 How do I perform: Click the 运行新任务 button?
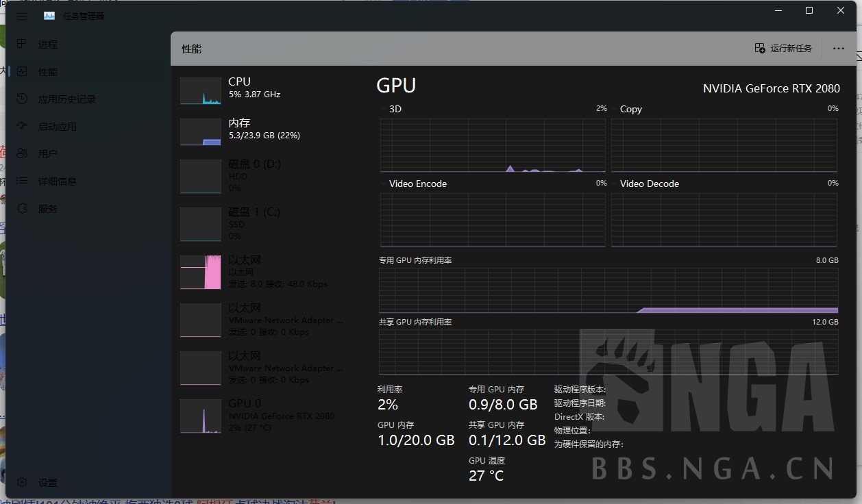coord(783,48)
